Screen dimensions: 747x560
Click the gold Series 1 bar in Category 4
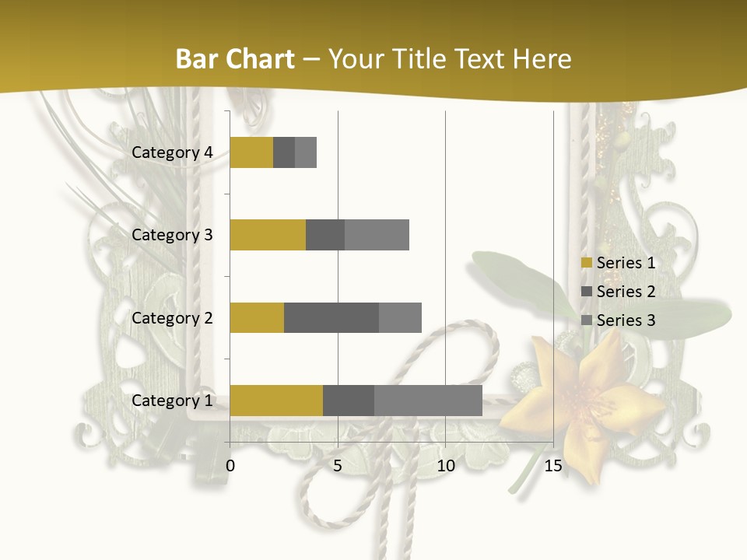(251, 152)
